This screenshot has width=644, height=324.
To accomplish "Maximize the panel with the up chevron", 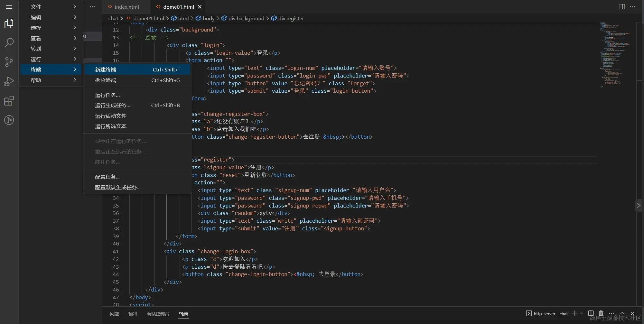I will pyautogui.click(x=622, y=313).
